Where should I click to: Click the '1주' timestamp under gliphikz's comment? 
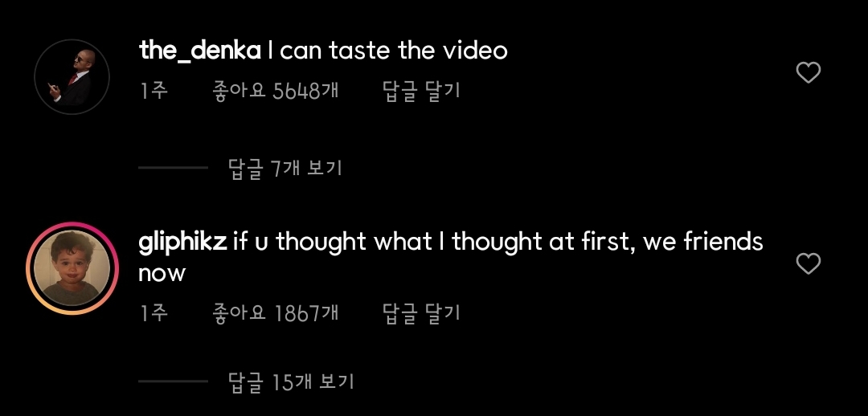click(x=154, y=313)
